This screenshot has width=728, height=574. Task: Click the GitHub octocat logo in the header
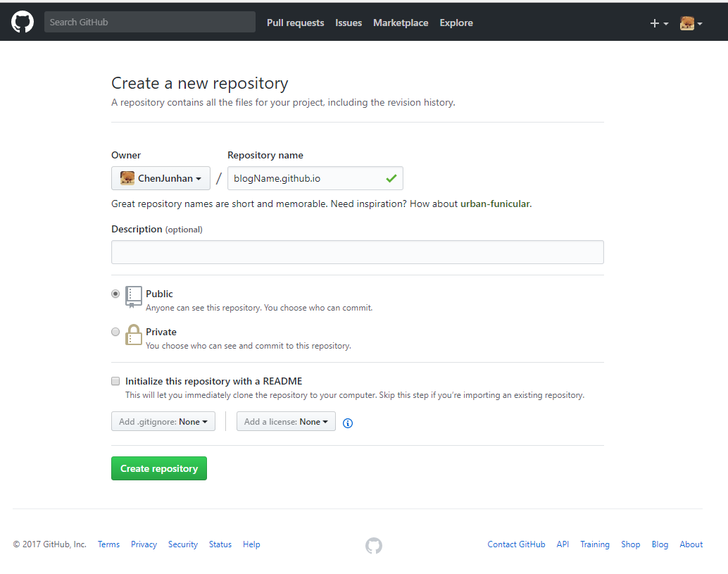(x=23, y=23)
